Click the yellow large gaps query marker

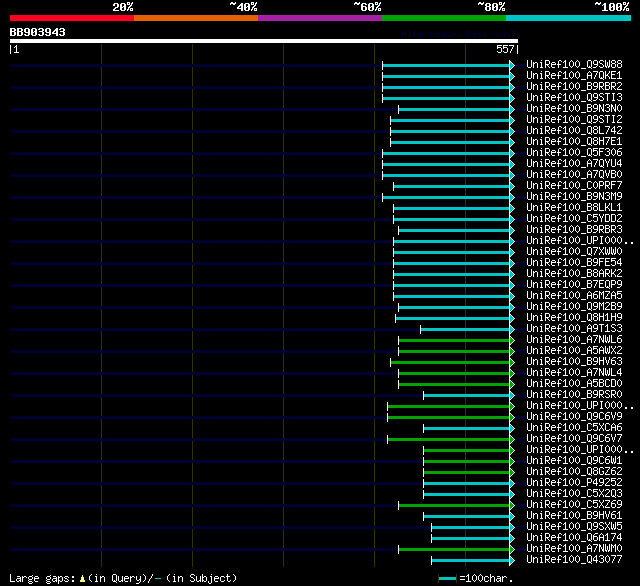82,579
